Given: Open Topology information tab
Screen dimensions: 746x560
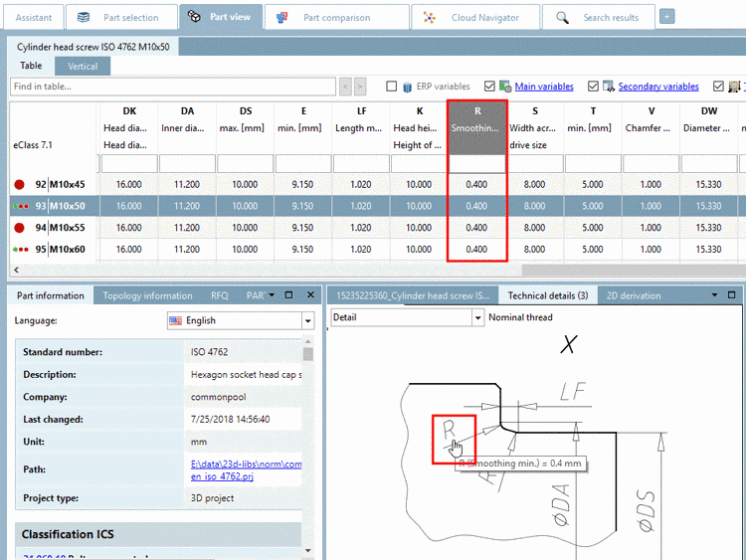Looking at the screenshot, I should tap(147, 295).
